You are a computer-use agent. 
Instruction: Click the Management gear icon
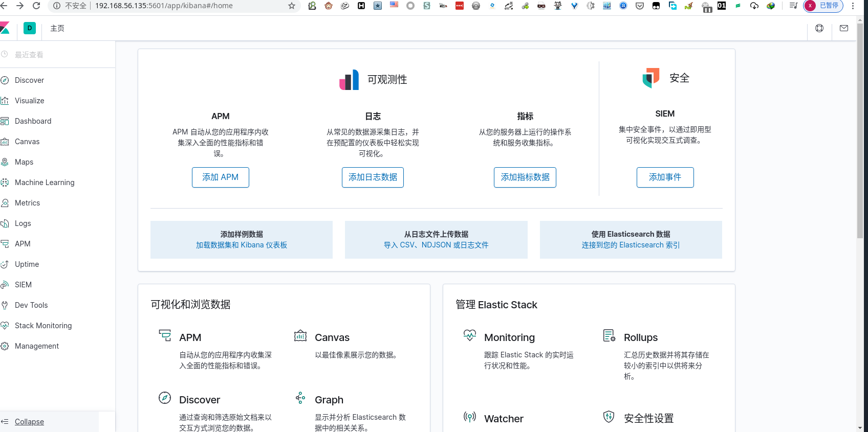click(x=5, y=346)
